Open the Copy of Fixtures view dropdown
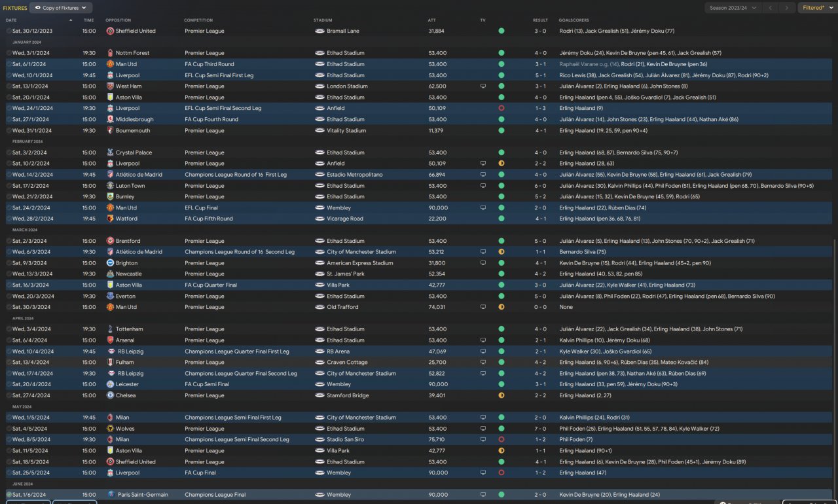Viewport: 838px width, 504px height. [61, 8]
